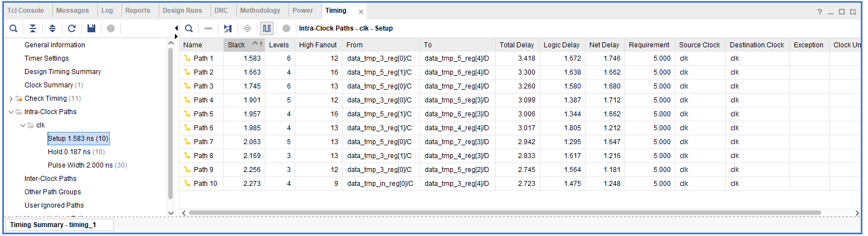Click data_tmp_in_reg[0]/C source cell
Screen dimensions: 868x236
pos(380,184)
